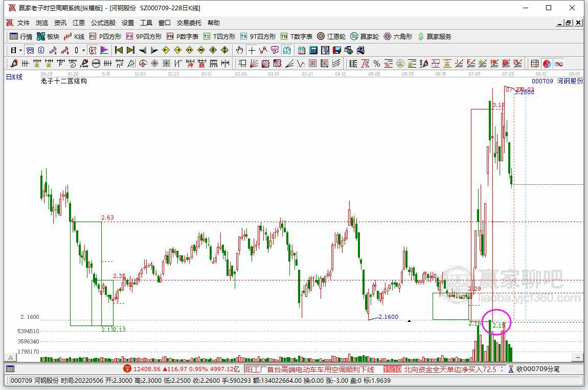
Task: Click the 北向资金 news ticker headline
Action: [450, 370]
